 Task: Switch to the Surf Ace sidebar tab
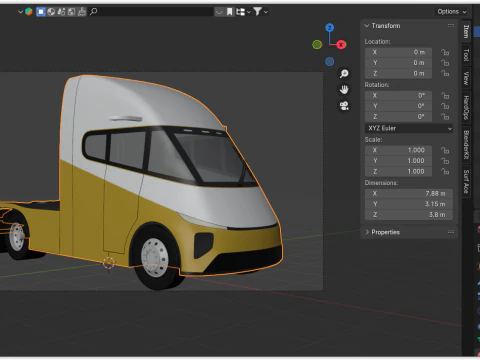tap(466, 181)
